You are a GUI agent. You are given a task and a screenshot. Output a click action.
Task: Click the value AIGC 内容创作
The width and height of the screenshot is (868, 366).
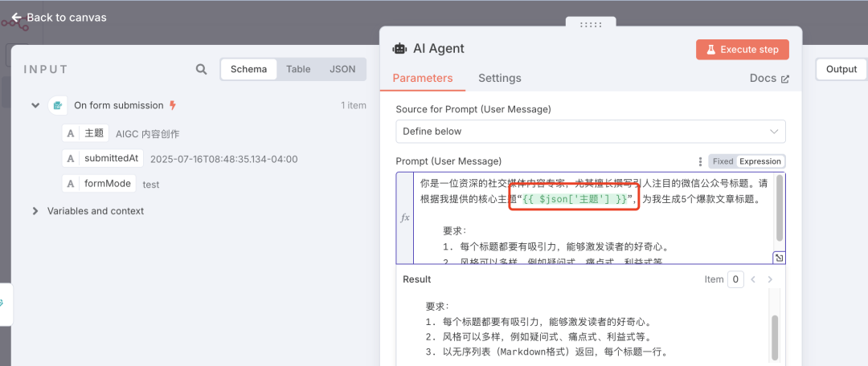tap(147, 133)
